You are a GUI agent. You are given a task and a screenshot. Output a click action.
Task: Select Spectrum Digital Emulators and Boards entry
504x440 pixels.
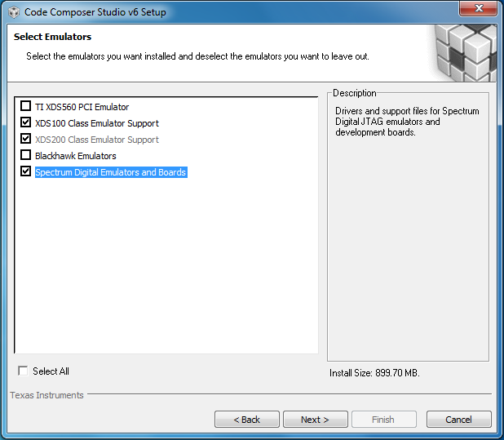[x=110, y=172]
